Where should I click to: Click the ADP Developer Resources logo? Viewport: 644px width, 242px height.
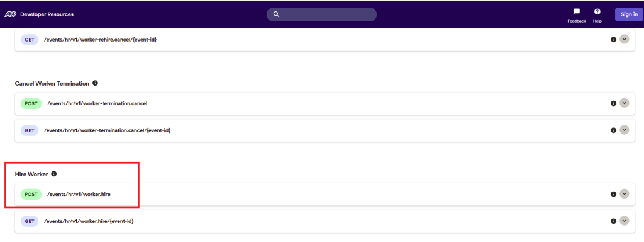(39, 14)
